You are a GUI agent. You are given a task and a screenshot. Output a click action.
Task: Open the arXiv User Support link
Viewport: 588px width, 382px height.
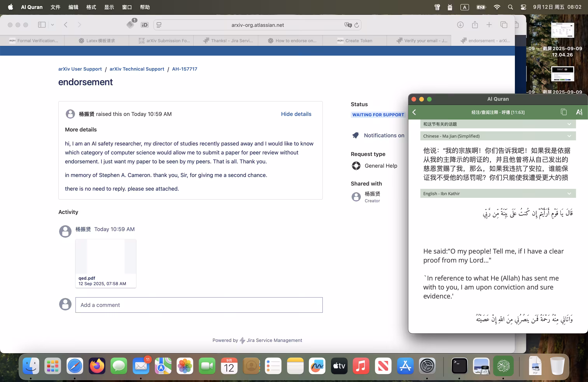coord(80,69)
